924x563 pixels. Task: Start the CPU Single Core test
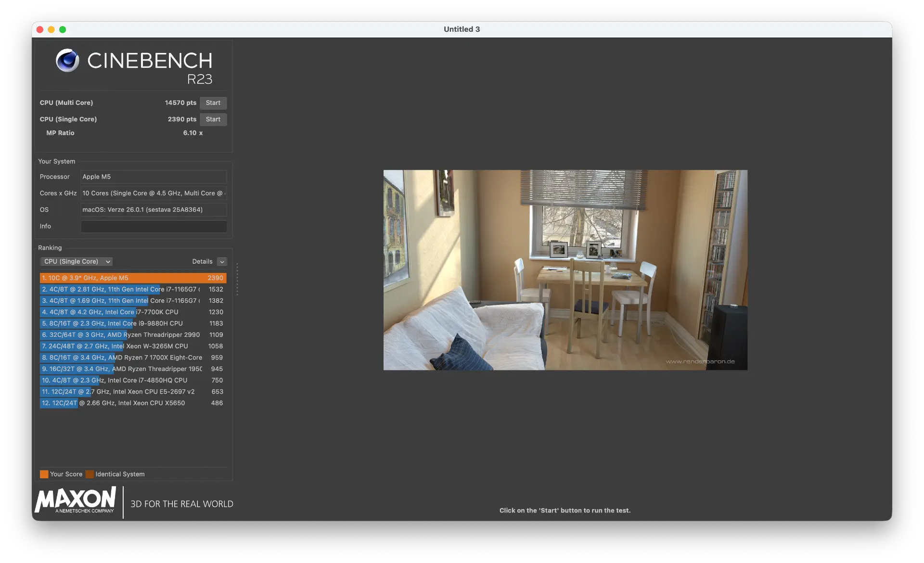coord(213,119)
